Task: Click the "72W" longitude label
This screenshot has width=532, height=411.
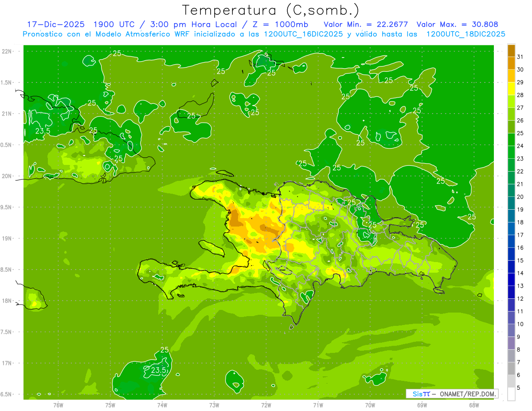Action: click(x=266, y=405)
